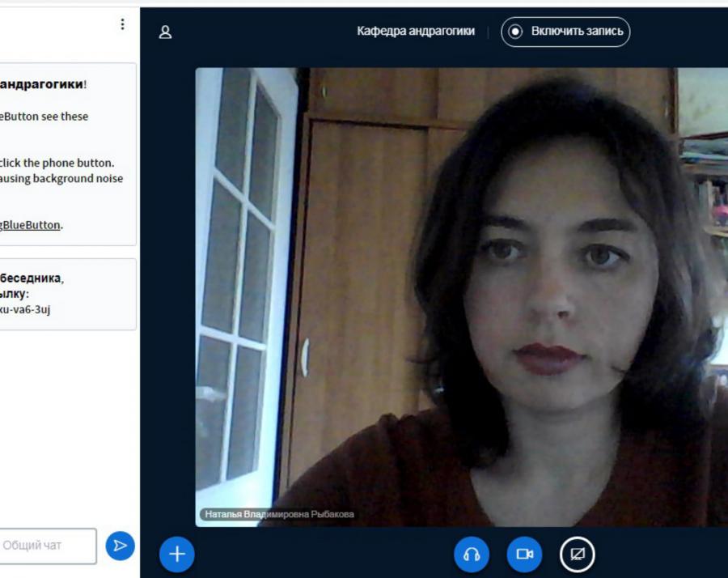The height and width of the screenshot is (578, 728).
Task: Click the "background noise" text line
Action: click(x=61, y=178)
